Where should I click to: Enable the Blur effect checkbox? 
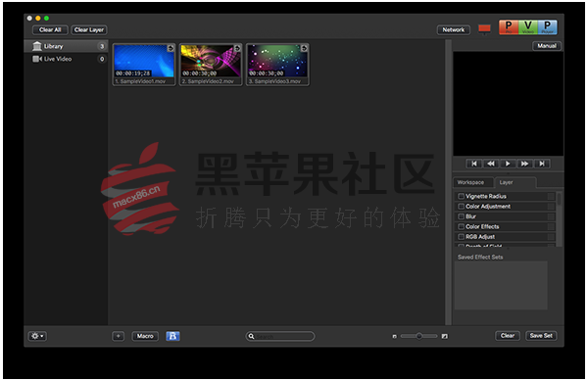462,216
